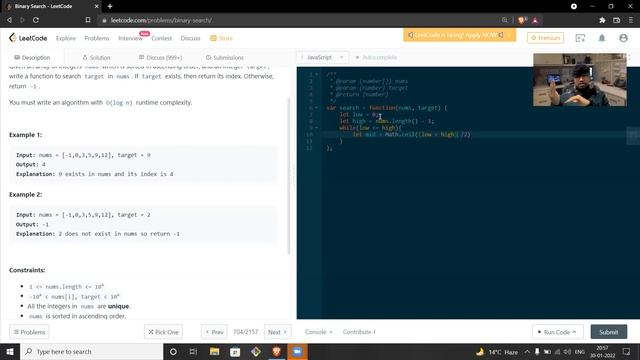
Task: Show hidden system tray icons
Action: click(527, 352)
